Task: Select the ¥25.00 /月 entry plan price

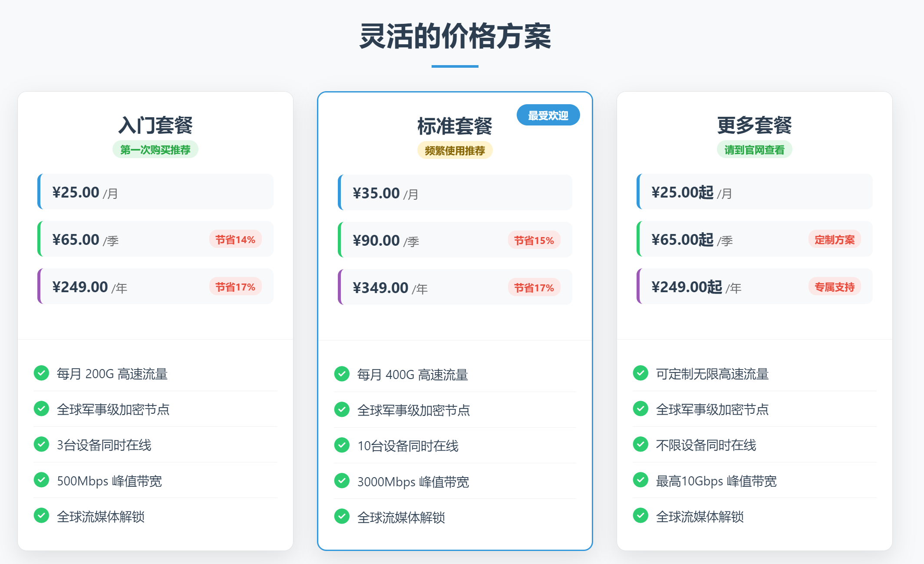Action: coord(155,191)
